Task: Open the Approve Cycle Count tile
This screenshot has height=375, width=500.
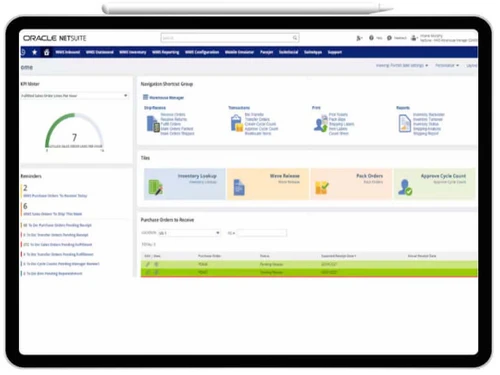Action: click(x=435, y=184)
